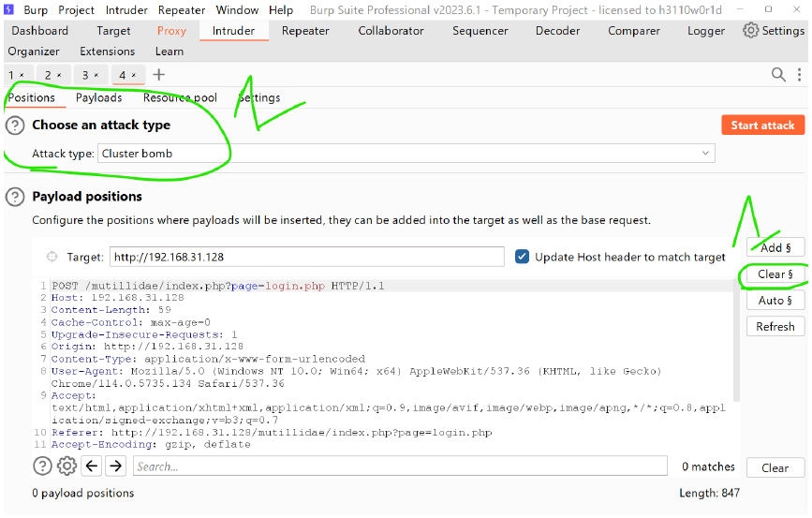812x518 pixels.
Task: Go to previous search match arrow
Action: (x=92, y=466)
